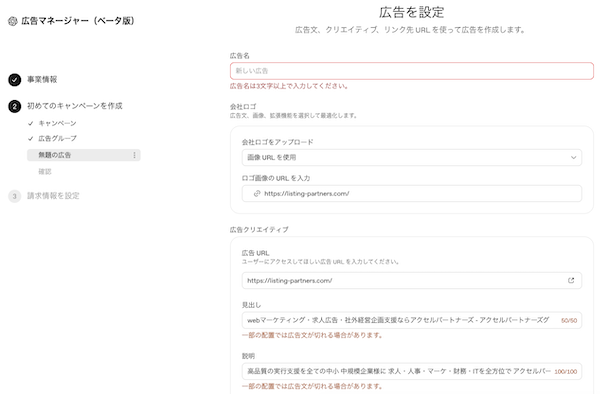Click the キャンペーン checkmark icon
The image size is (600, 394).
click(x=31, y=123)
